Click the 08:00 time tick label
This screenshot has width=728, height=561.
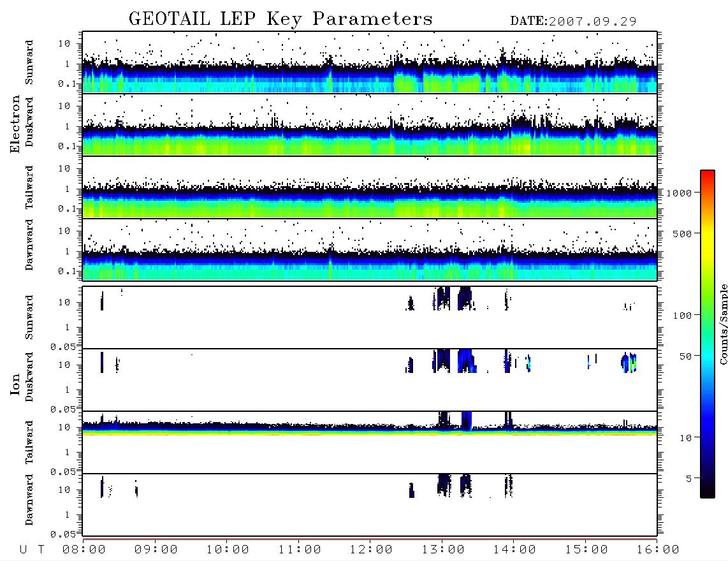84,550
